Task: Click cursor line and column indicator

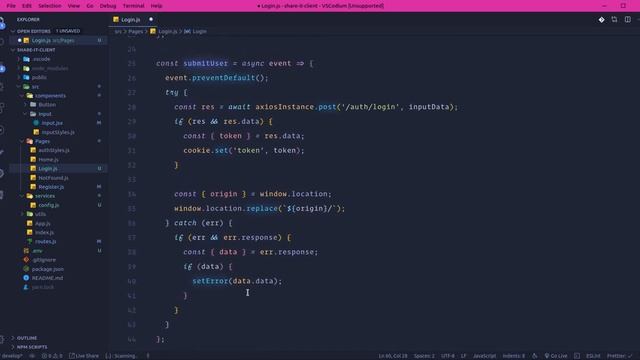Action: coord(393,356)
